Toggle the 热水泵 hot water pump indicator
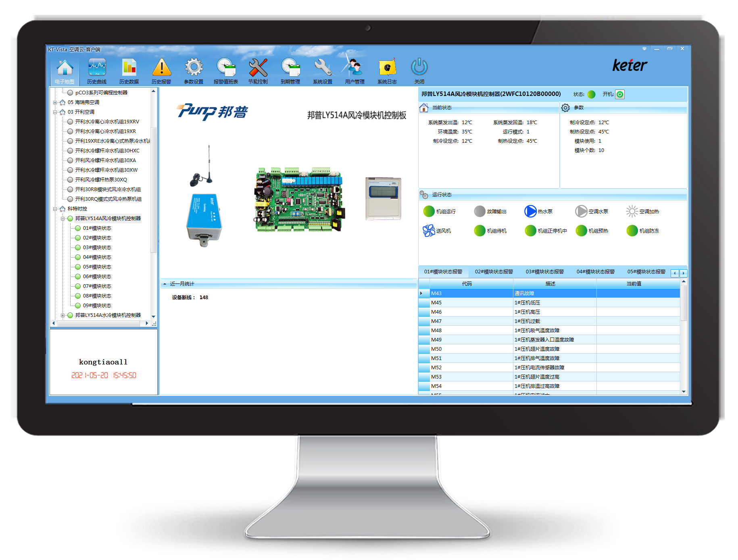 point(530,211)
